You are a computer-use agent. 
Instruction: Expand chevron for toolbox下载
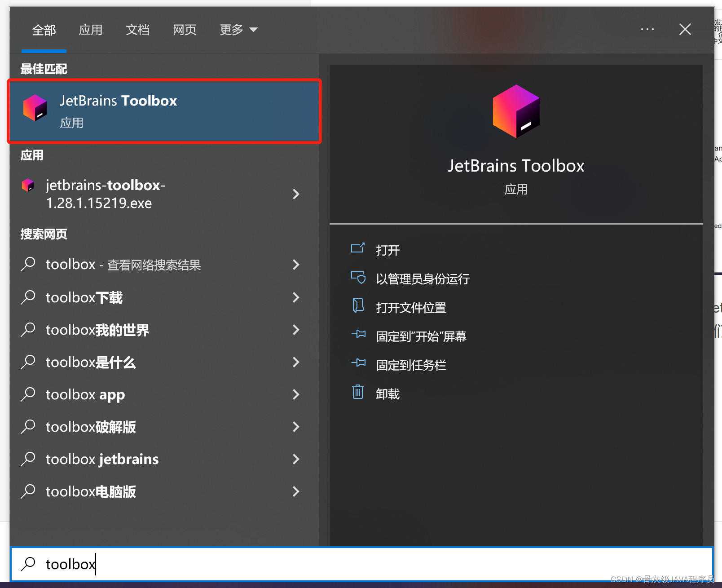click(x=296, y=297)
